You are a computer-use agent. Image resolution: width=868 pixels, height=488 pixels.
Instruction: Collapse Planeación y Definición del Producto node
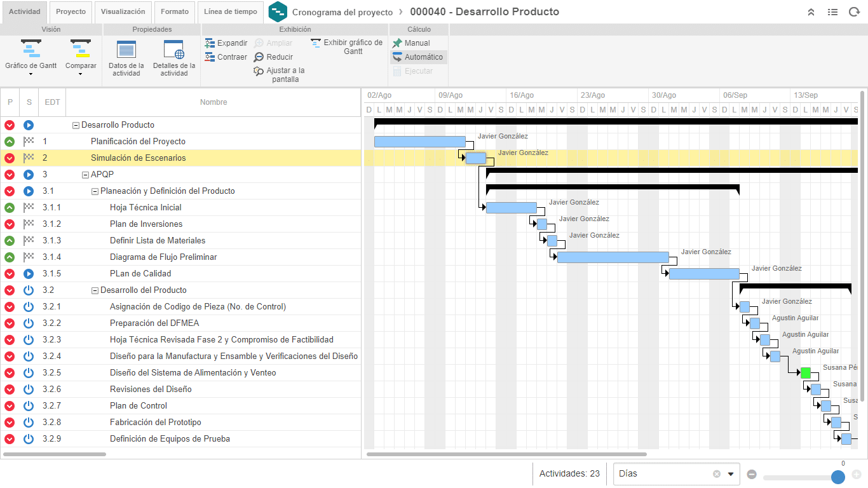tap(95, 191)
